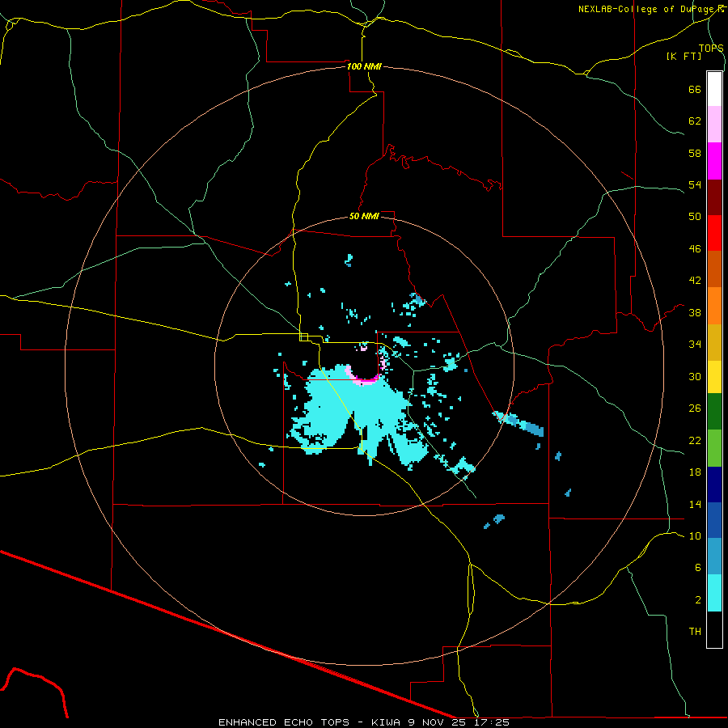The image size is (728, 728).
Task: Click the legend value '50'
Action: [695, 216]
